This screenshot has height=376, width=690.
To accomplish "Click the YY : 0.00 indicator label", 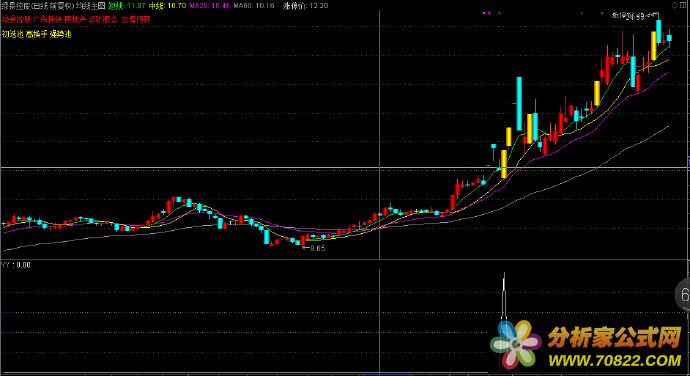I will tap(16, 265).
